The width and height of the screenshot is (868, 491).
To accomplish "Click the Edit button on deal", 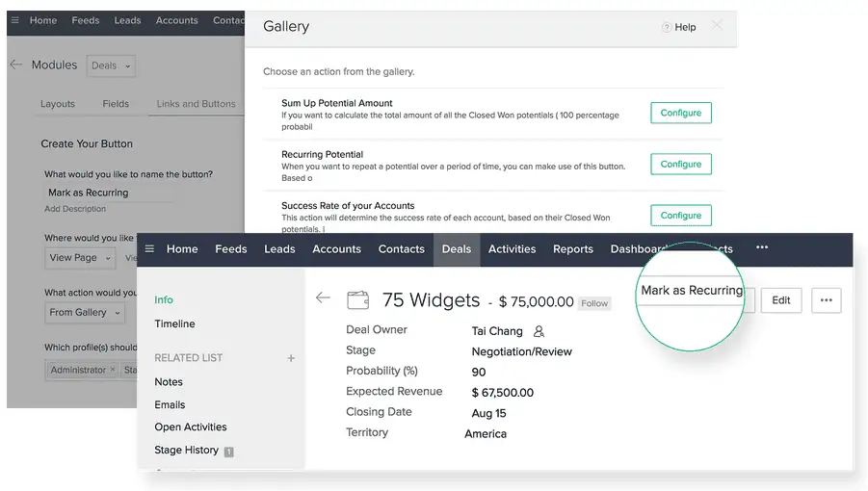I will (780, 300).
